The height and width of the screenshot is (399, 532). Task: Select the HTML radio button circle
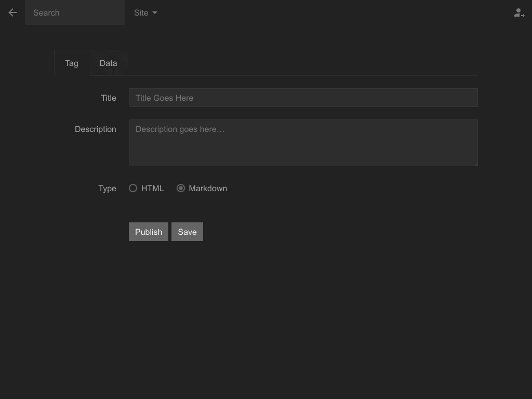coord(133,188)
